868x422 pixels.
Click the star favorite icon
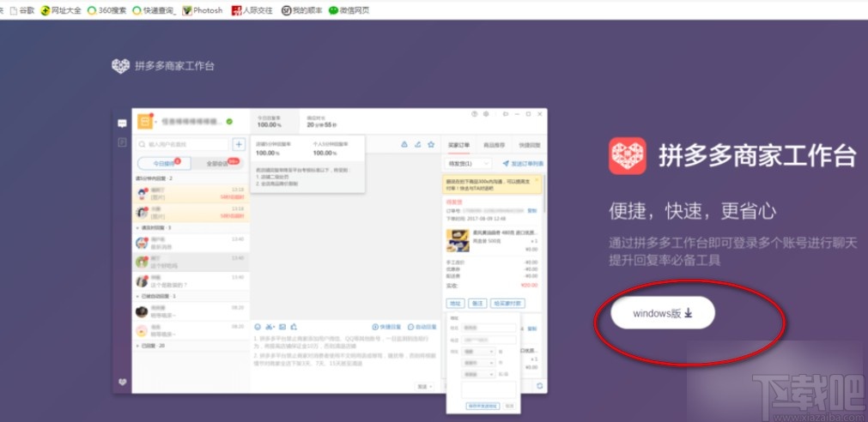(431, 144)
